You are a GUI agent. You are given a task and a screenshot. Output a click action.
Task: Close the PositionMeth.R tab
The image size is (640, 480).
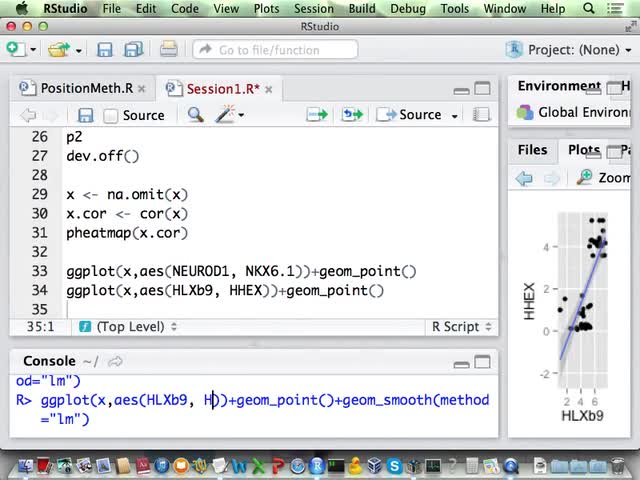tap(142, 89)
